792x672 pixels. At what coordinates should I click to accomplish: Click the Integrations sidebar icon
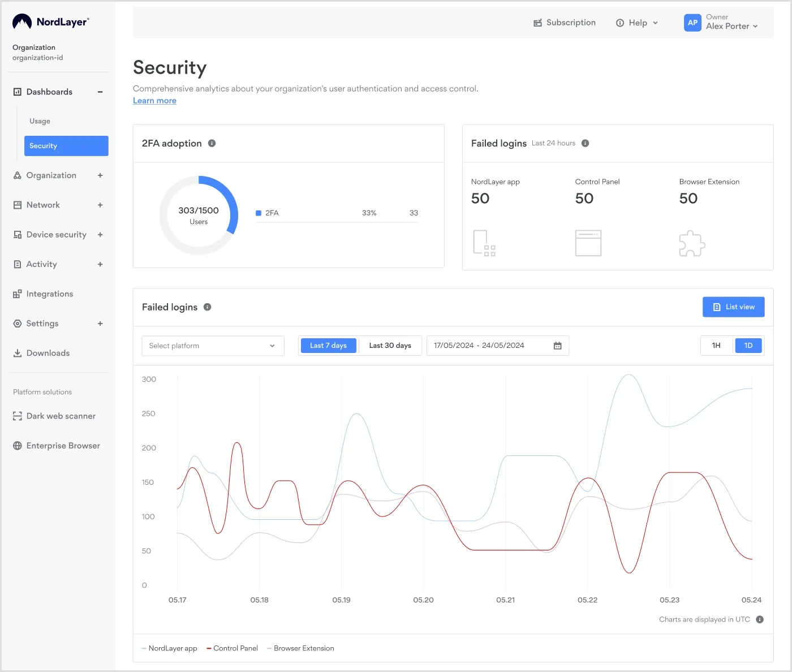coord(18,294)
